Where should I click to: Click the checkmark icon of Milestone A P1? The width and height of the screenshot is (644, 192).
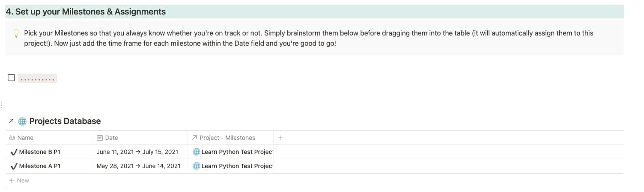coord(14,166)
